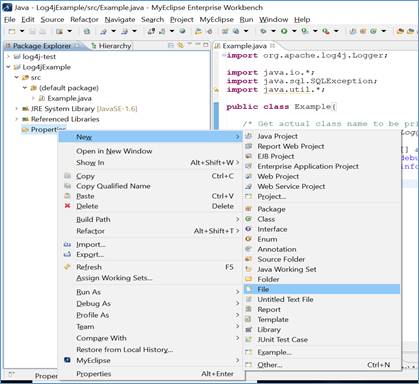Choose Refresh in the context menu
The height and width of the screenshot is (384, 419).
click(152, 267)
